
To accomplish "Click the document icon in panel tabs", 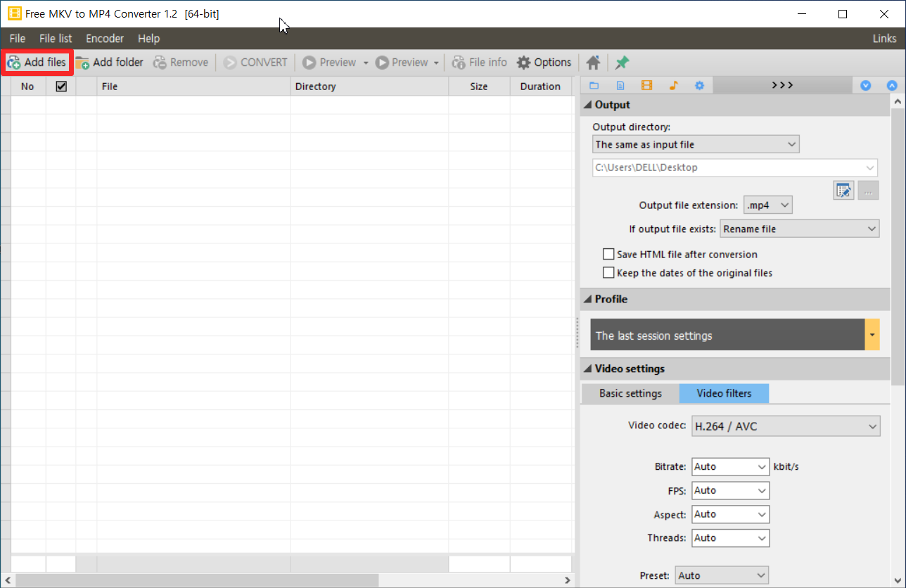I will pyautogui.click(x=620, y=86).
